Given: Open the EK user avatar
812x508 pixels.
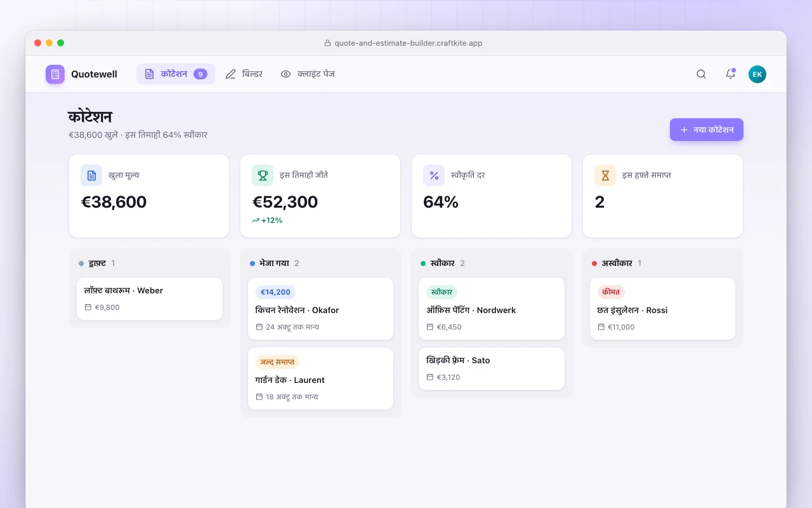Looking at the screenshot, I should [757, 74].
